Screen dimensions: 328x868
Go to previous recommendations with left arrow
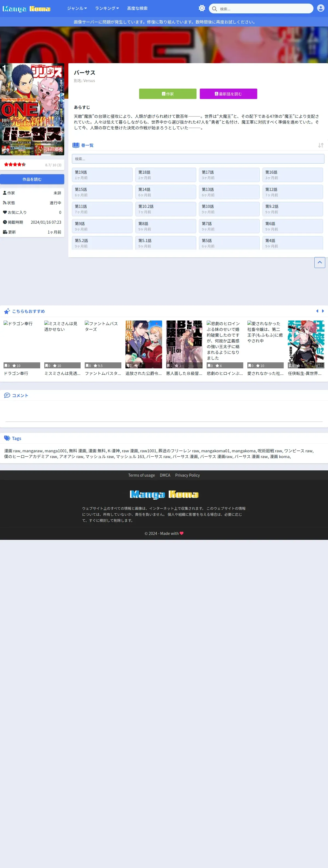pos(317,311)
